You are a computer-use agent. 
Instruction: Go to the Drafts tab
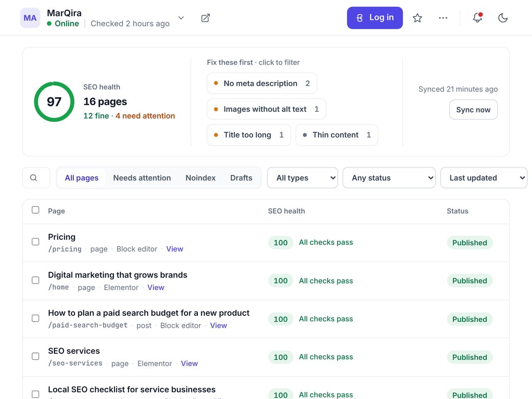point(241,178)
